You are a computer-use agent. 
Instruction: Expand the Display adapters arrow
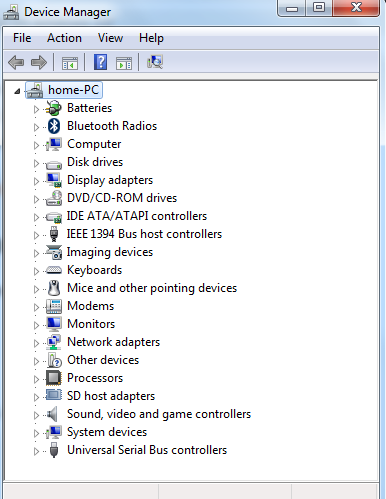click(36, 181)
